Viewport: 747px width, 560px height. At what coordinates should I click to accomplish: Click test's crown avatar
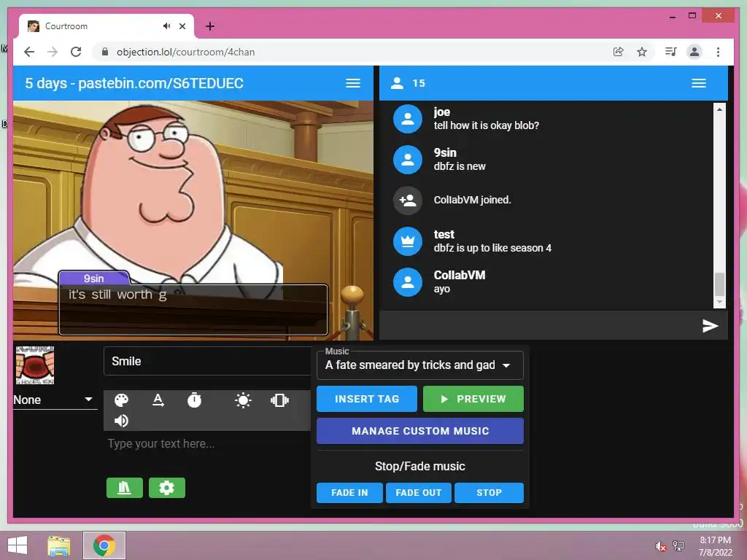(407, 241)
